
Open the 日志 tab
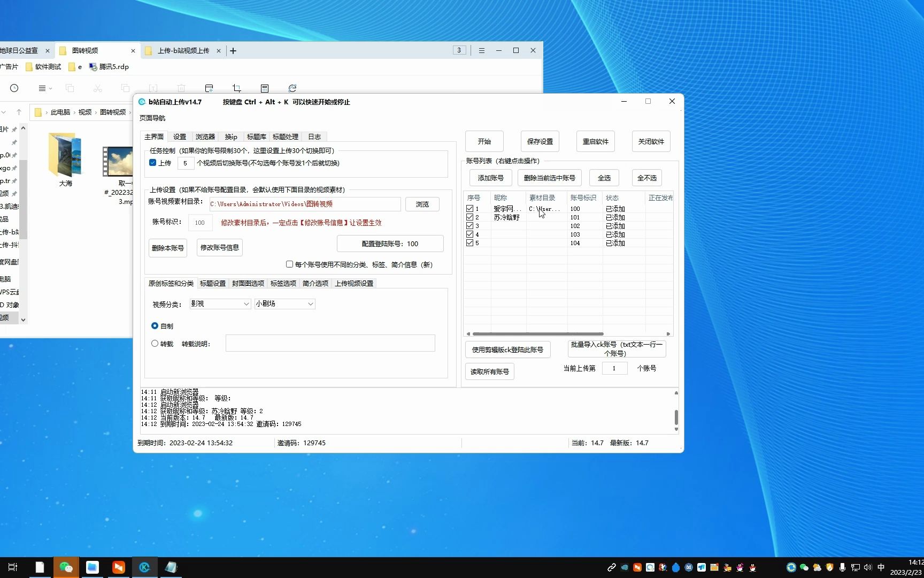click(314, 136)
